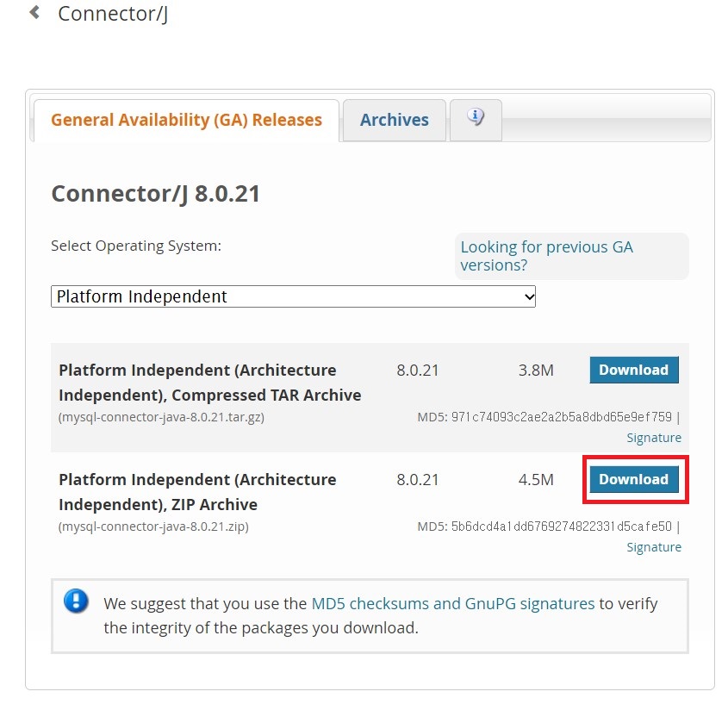Click version 8.0.21 in TAR row
The image size is (728, 704).
coord(417,371)
